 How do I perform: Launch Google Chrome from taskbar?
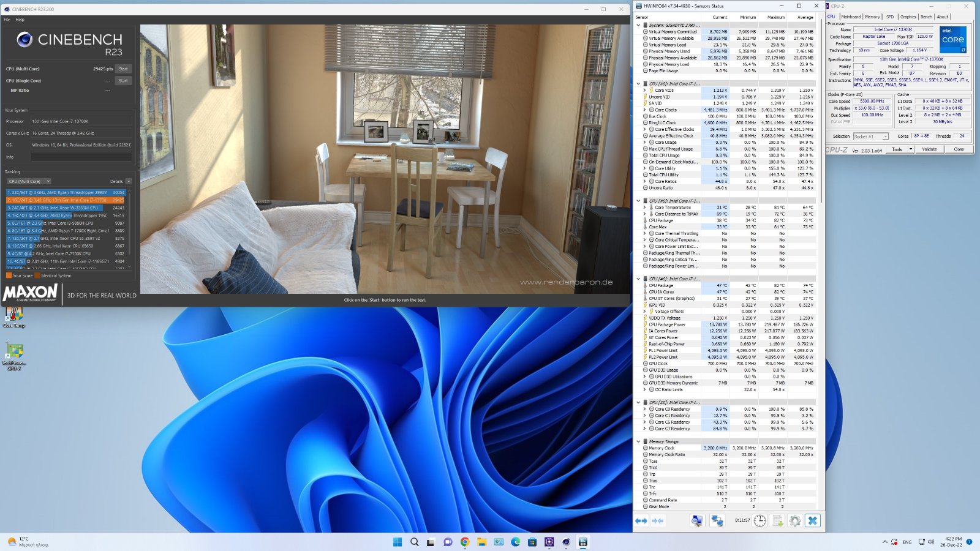[x=465, y=542]
